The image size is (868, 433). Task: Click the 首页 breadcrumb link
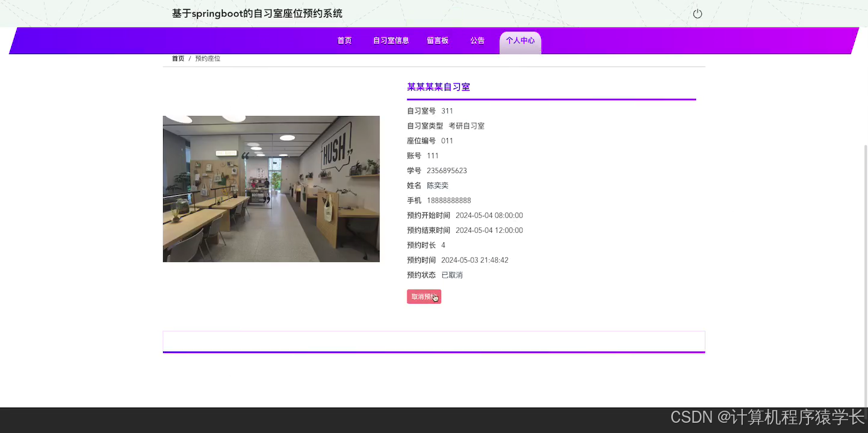tap(178, 58)
